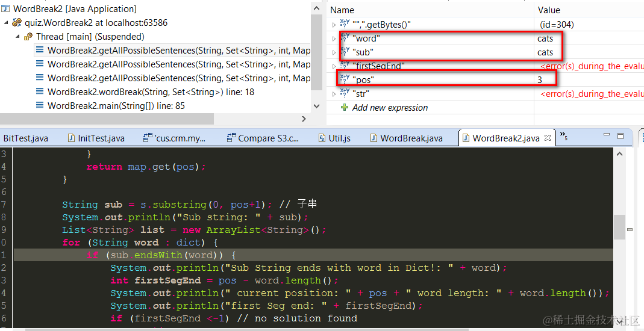644x331 pixels.
Task: Expand the ",".getBytes() expression
Action: tap(334, 25)
